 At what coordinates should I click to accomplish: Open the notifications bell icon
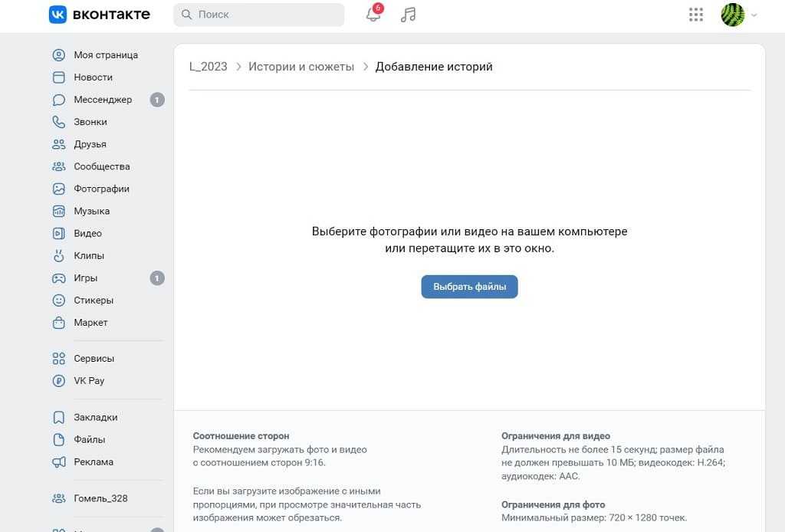tap(373, 15)
